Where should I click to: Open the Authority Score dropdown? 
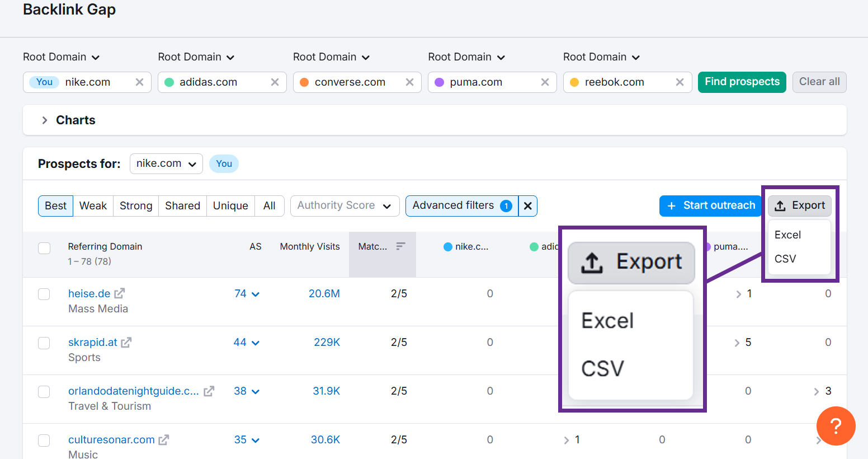click(x=345, y=206)
